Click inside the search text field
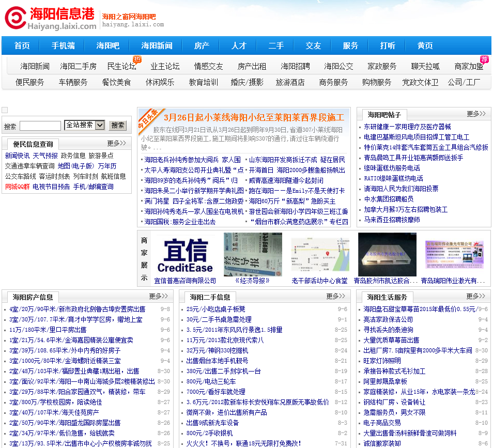493x448 pixels. pos(40,126)
